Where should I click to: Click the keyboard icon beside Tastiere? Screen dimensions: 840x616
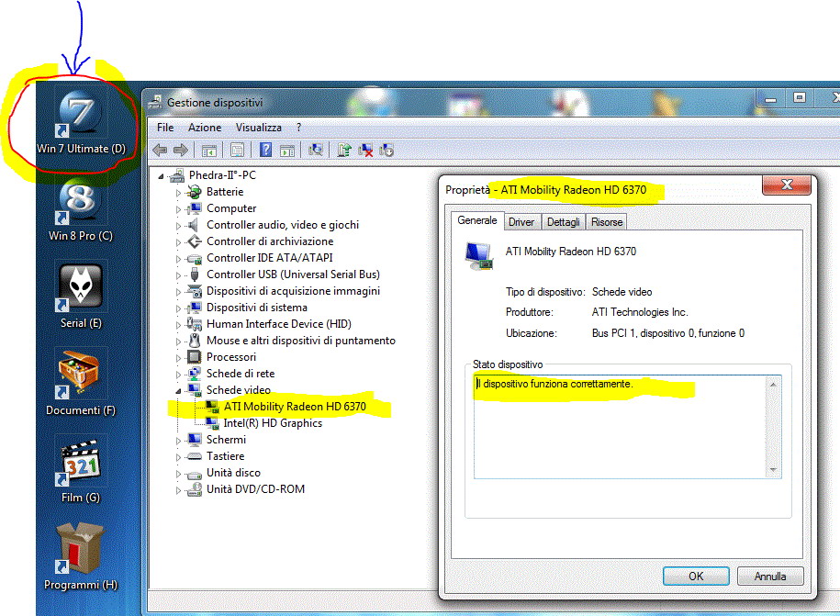pos(194,456)
